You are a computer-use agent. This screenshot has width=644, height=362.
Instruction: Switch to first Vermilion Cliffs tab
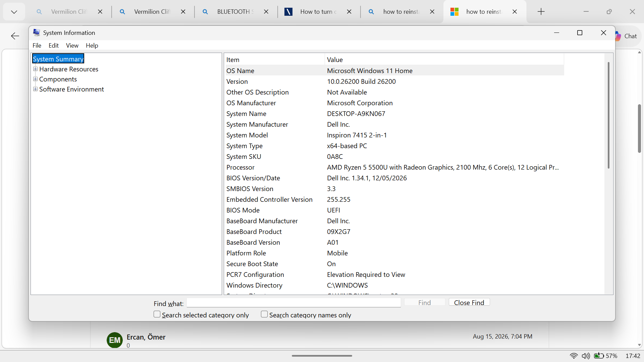69,12
